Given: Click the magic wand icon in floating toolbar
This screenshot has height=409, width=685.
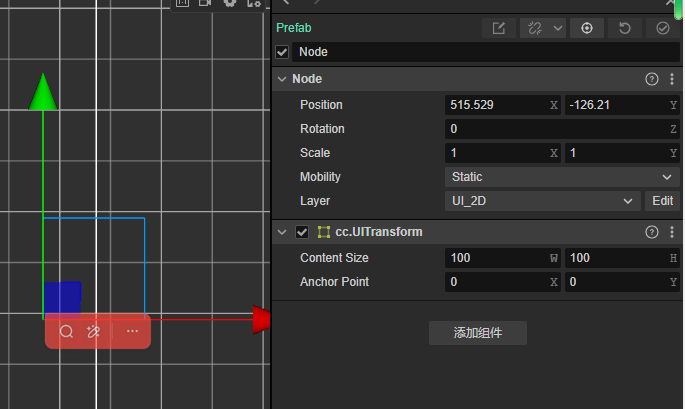Looking at the screenshot, I should click(x=93, y=332).
